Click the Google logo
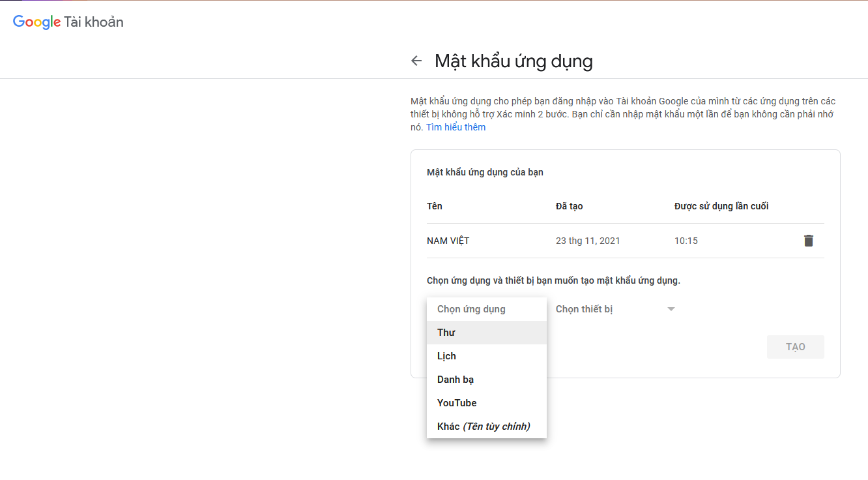Viewport: 868px width, 480px height. [x=37, y=22]
